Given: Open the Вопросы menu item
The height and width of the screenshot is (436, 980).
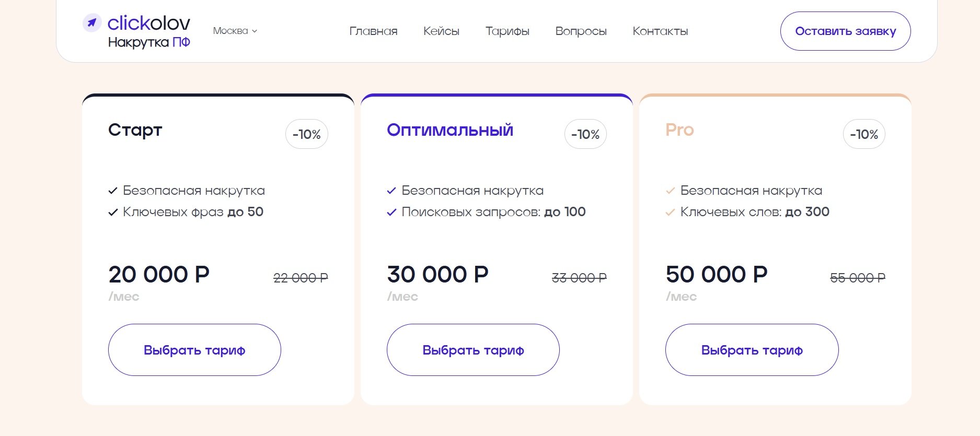Looking at the screenshot, I should click(x=581, y=31).
